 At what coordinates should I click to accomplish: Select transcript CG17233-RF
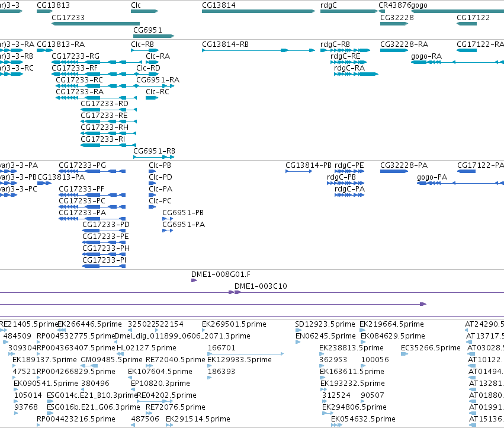pos(75,68)
